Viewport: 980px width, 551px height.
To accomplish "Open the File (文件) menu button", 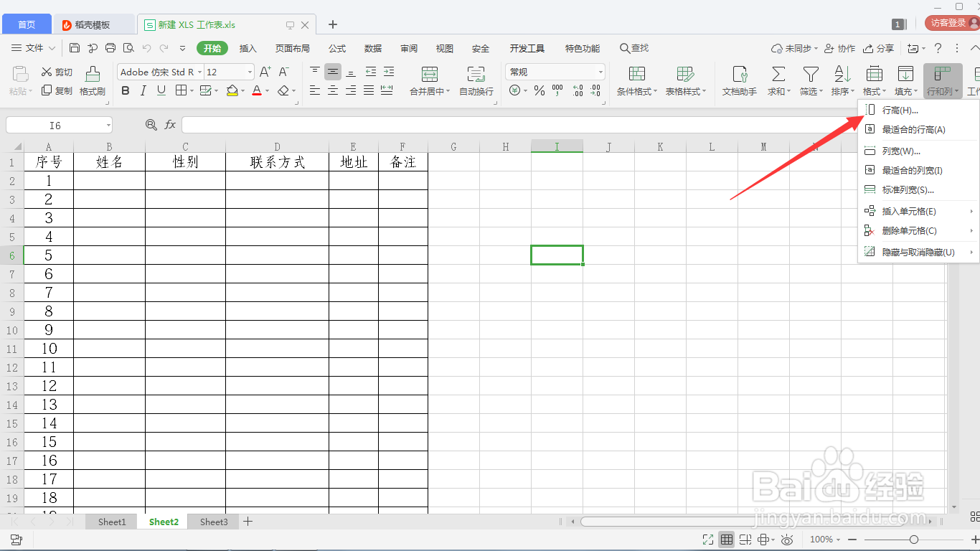I will [34, 48].
